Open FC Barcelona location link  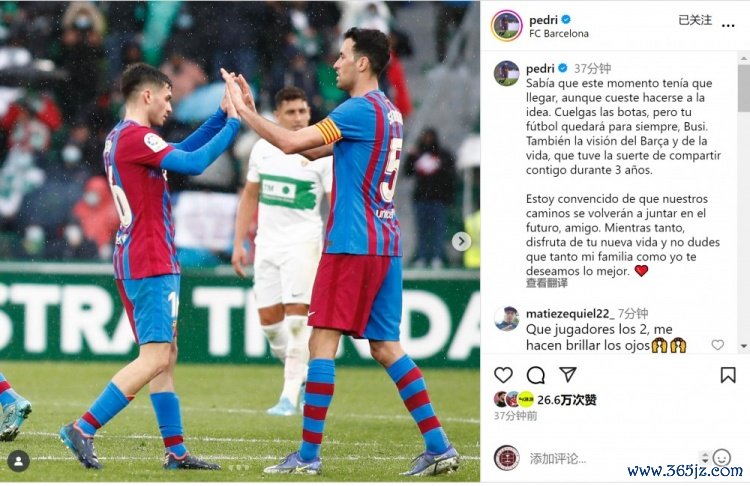[x=559, y=33]
